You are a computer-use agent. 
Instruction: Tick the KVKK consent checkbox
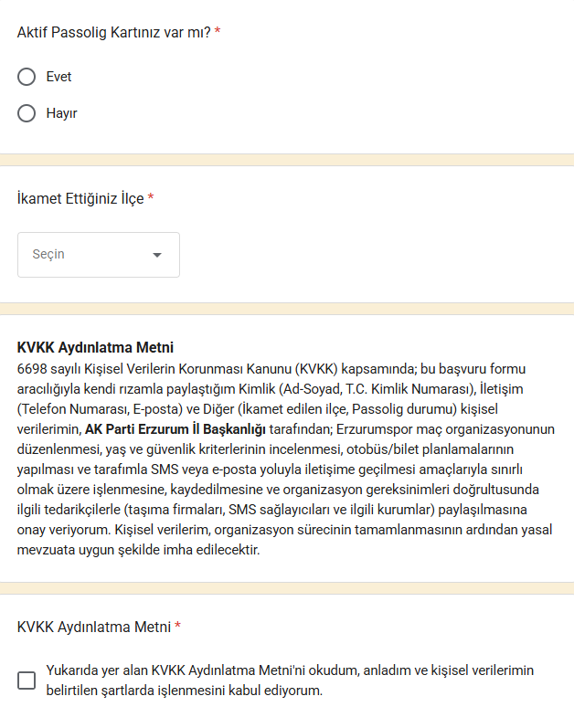pyautogui.click(x=27, y=681)
